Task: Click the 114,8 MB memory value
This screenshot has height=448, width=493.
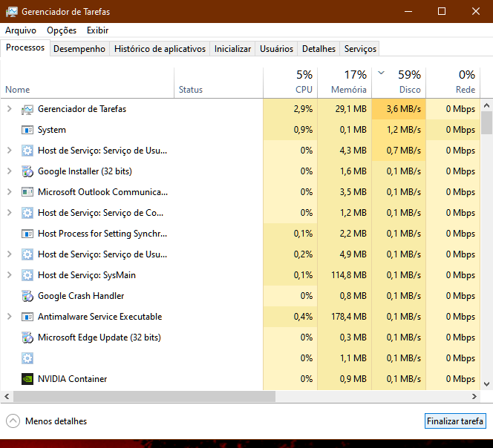Action: [x=349, y=275]
